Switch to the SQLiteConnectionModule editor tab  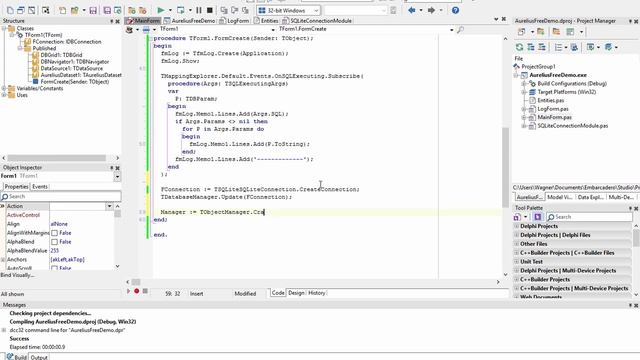tap(317, 21)
